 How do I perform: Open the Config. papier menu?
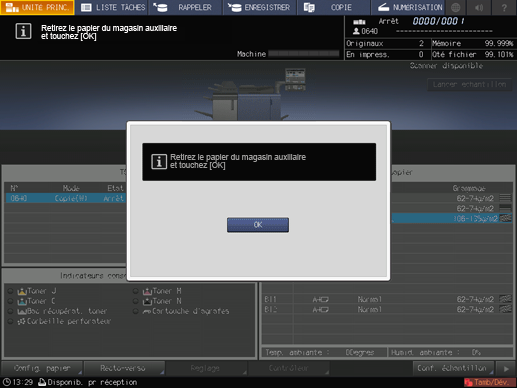click(x=42, y=368)
